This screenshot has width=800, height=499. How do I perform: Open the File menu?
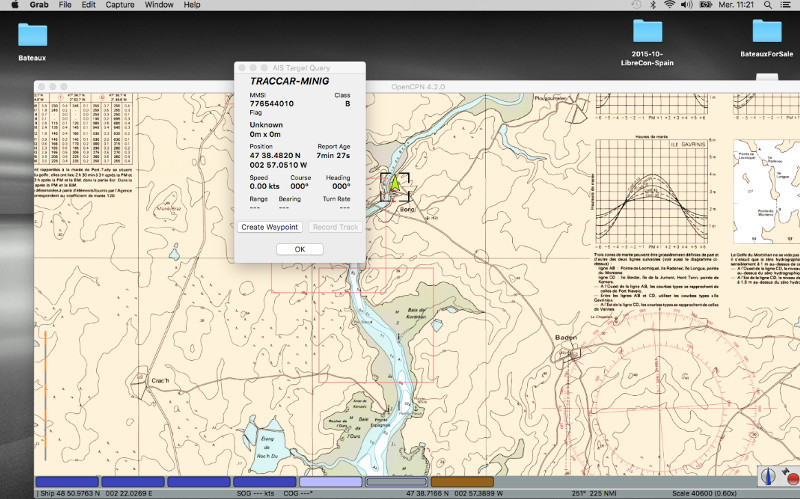(x=65, y=5)
